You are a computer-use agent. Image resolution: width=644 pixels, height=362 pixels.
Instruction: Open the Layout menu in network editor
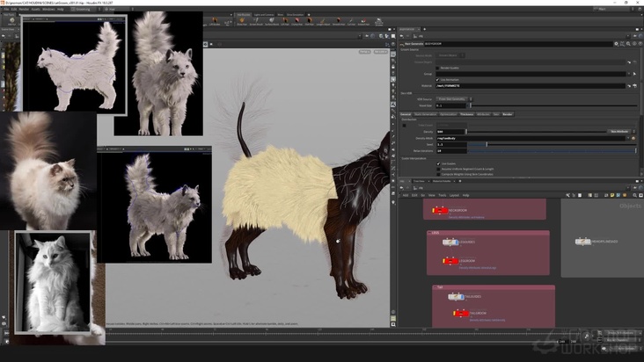click(x=455, y=195)
